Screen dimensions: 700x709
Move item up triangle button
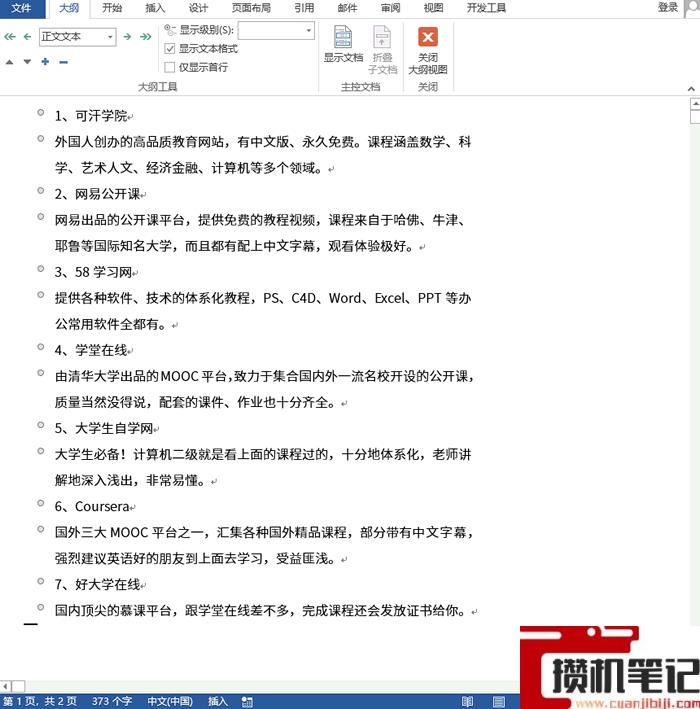(9, 61)
